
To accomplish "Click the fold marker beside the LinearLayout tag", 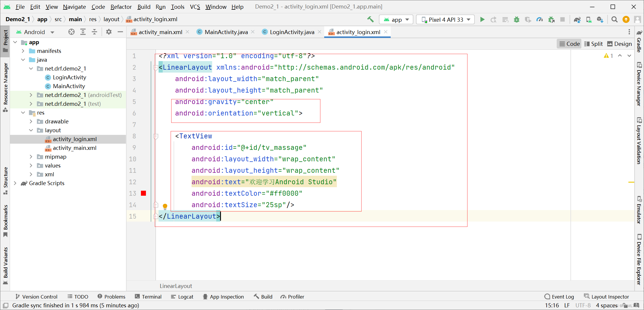I will click(x=156, y=68).
